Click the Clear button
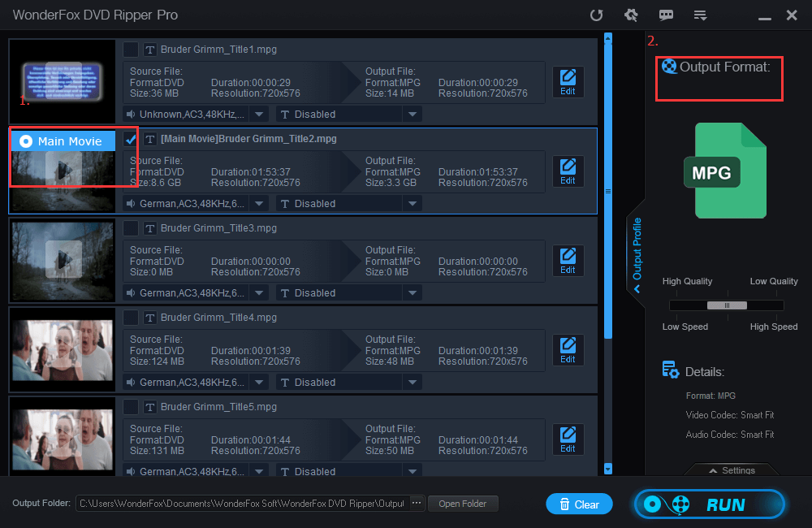 click(x=579, y=504)
